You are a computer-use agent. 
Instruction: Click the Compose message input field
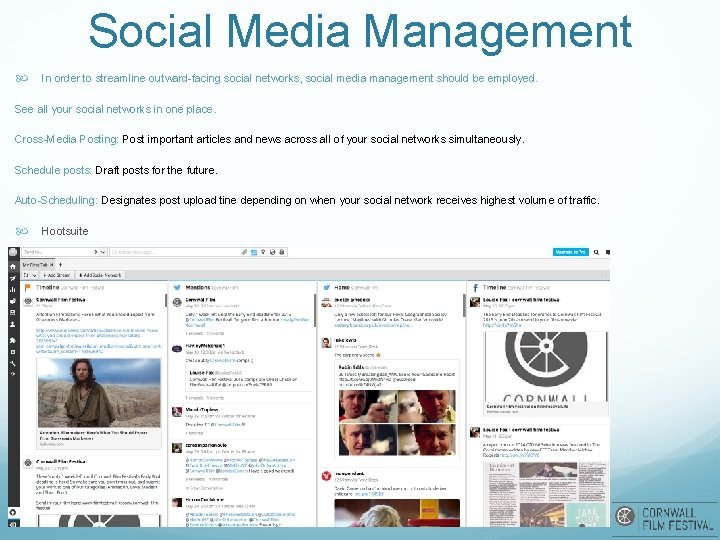tap(174, 252)
